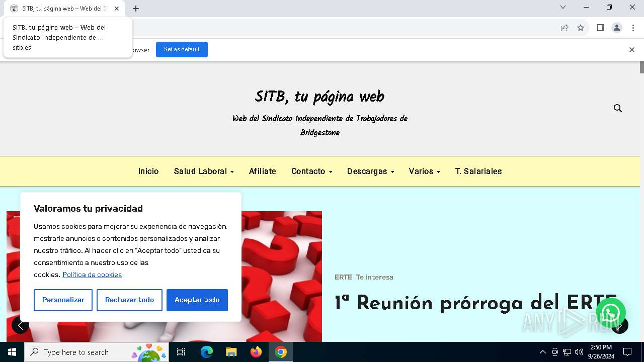The image size is (644, 362).
Task: Open the 1ª Reunión prórroga del ERTE article
Action: 476,303
